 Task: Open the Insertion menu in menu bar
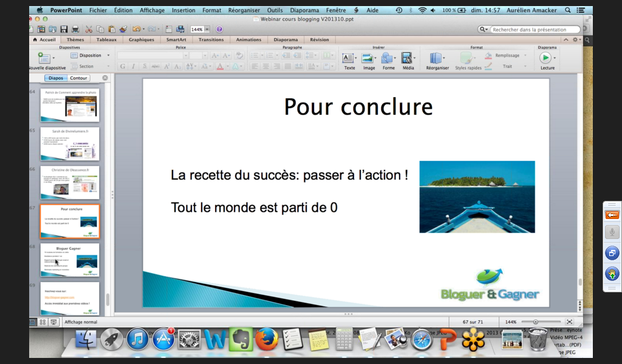point(183,10)
